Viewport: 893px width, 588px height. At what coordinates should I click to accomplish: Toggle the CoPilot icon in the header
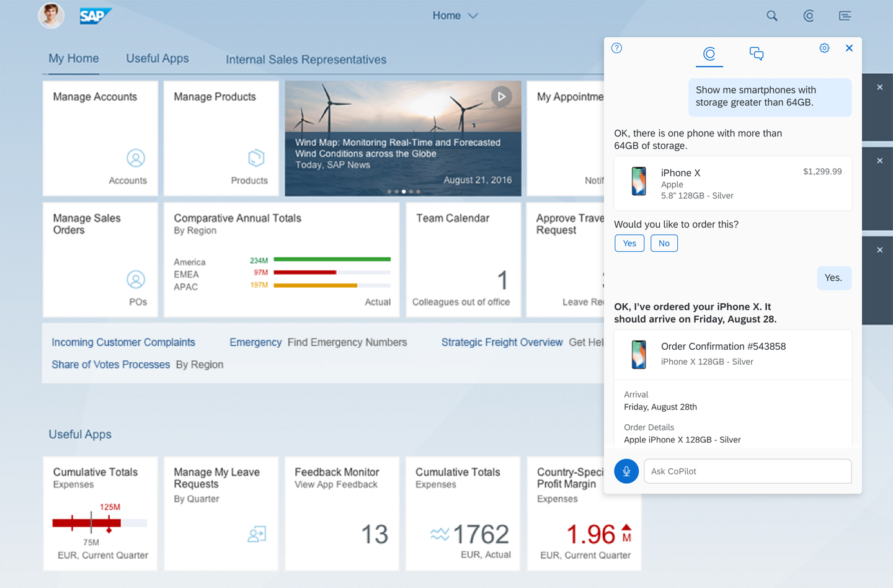click(809, 16)
